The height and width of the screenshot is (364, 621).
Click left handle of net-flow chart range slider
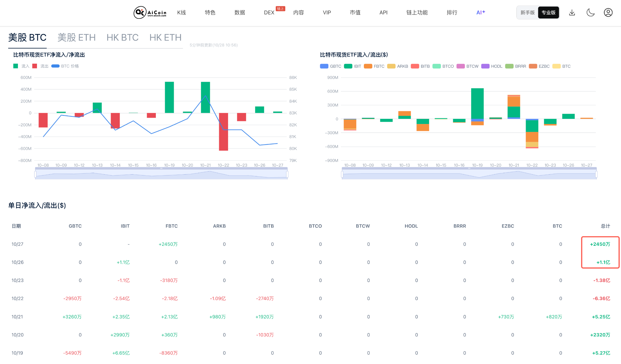click(35, 174)
